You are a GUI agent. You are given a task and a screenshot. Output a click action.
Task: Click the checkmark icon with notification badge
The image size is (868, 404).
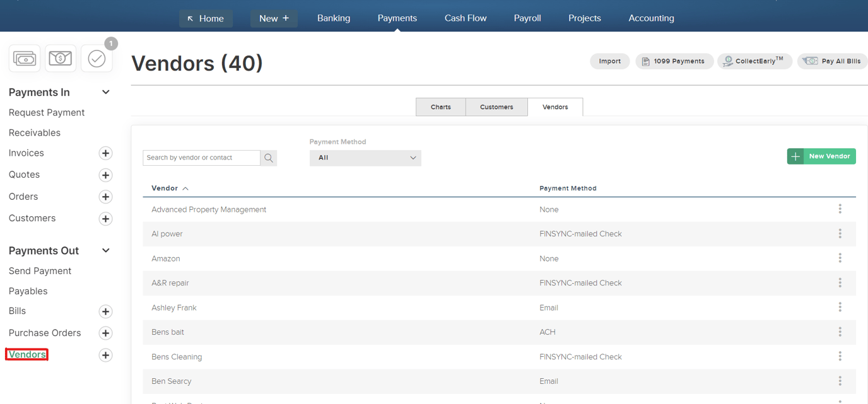pyautogui.click(x=97, y=59)
